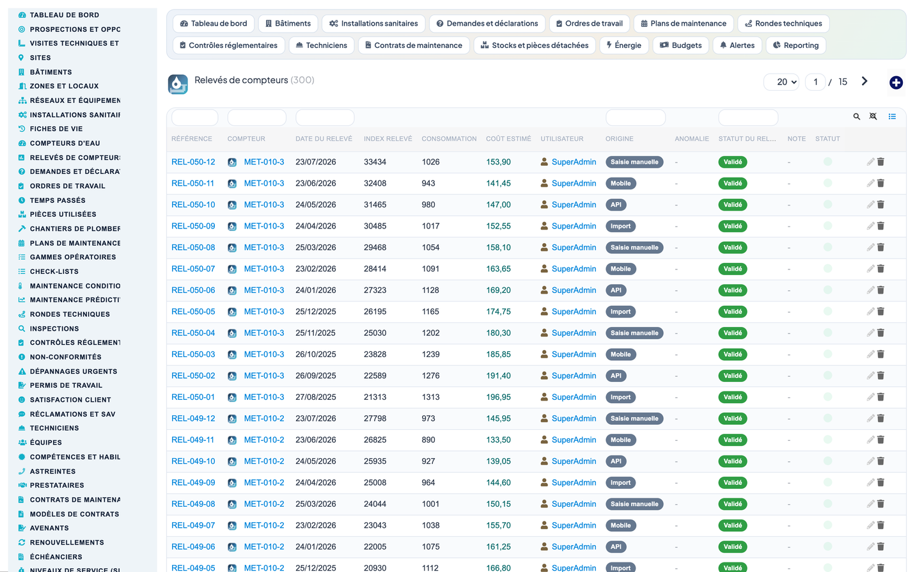Switch to the Bâtiments tab
Image resolution: width=924 pixels, height=572 pixels.
tap(288, 24)
